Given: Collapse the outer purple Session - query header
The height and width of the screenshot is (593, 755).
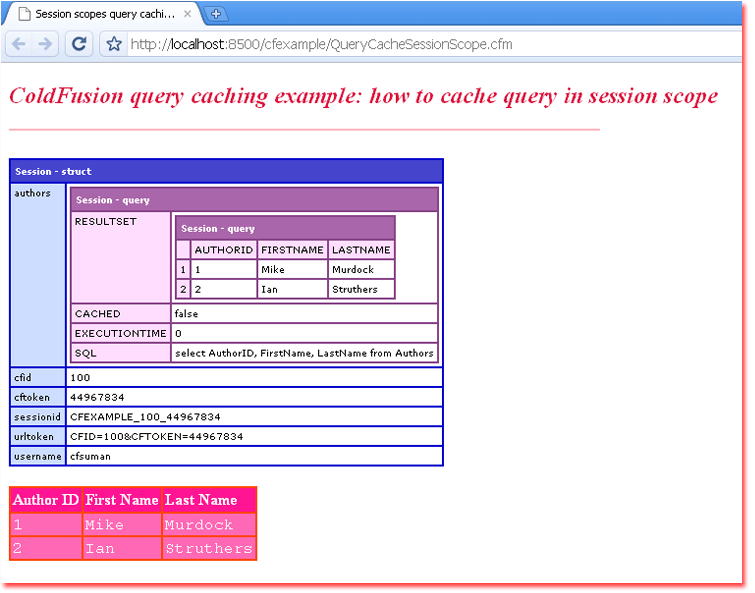Looking at the screenshot, I should (x=254, y=200).
